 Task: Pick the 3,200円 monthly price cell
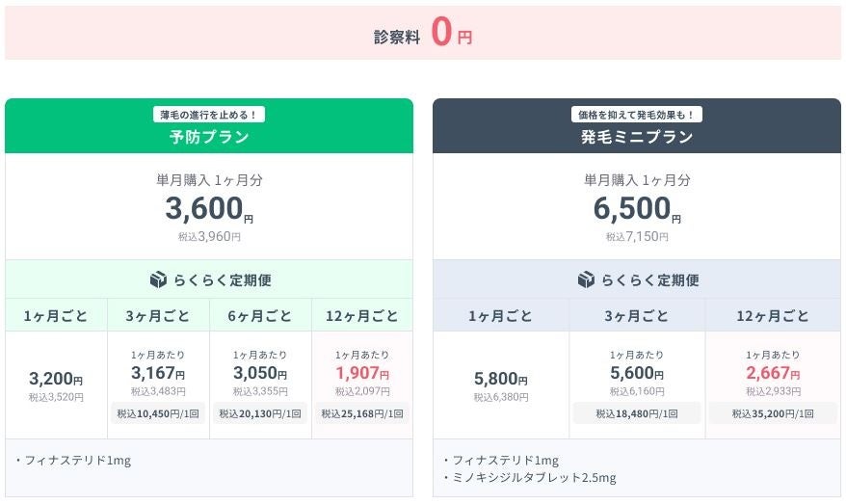click(56, 380)
